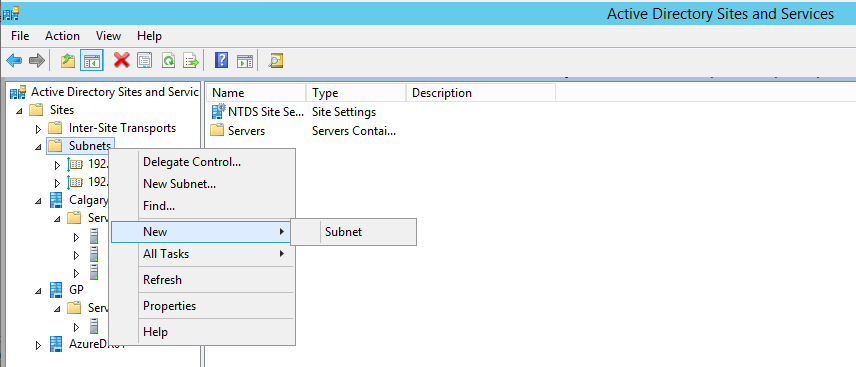856x367 pixels.
Task: Click the second 192 subnet icon
Action: (x=75, y=182)
